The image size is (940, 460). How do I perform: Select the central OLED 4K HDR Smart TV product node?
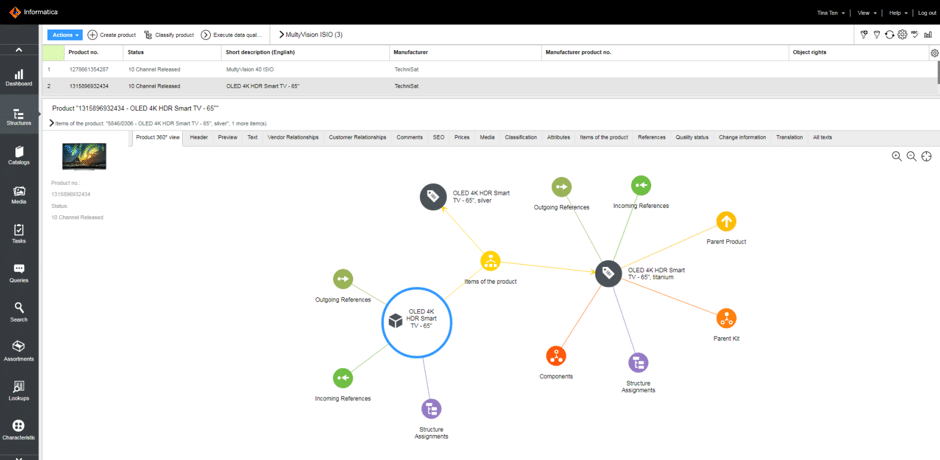417,322
